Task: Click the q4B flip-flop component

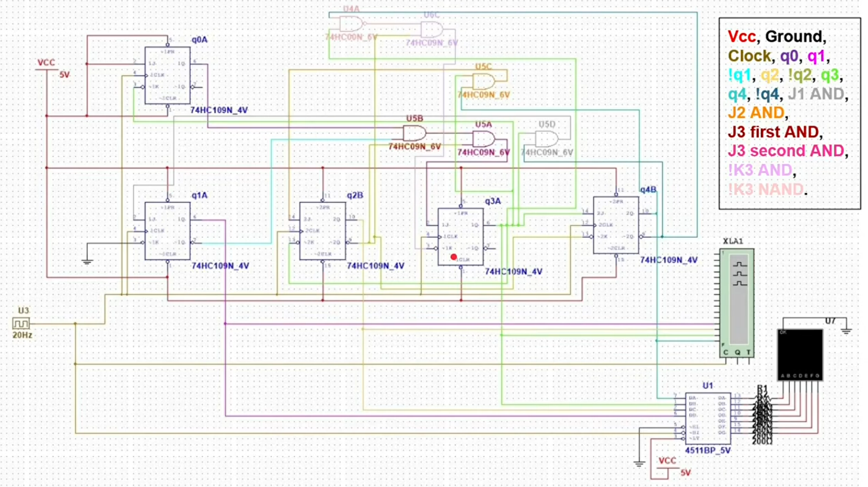Action: [x=616, y=225]
